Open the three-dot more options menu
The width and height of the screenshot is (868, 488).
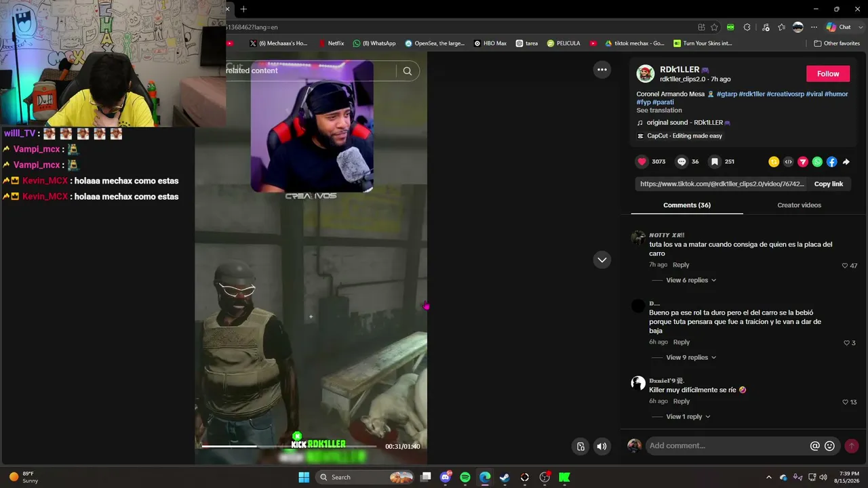tap(601, 70)
